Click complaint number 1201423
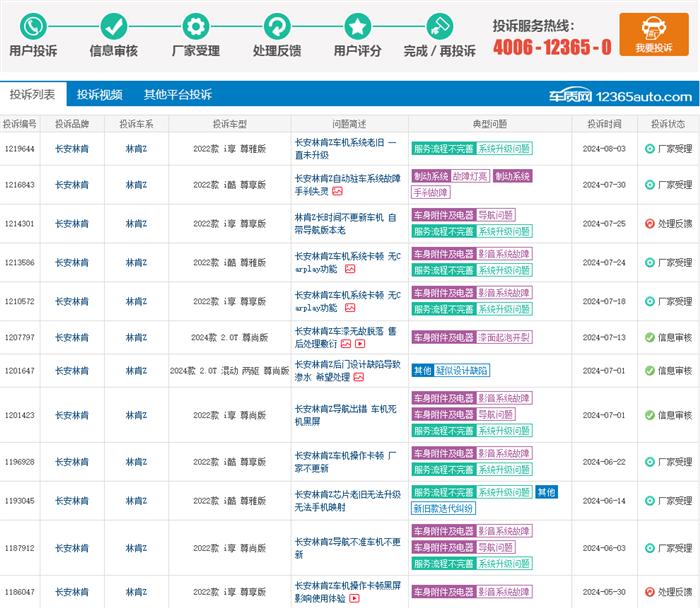This screenshot has height=608, width=700. [x=20, y=415]
